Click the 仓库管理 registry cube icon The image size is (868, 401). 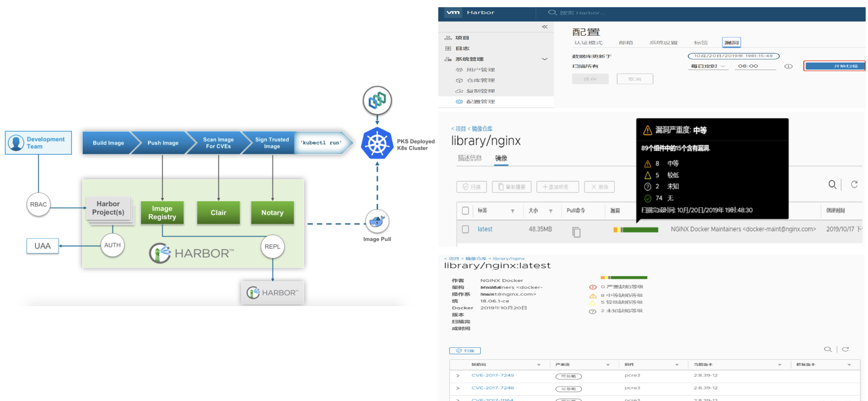click(459, 81)
